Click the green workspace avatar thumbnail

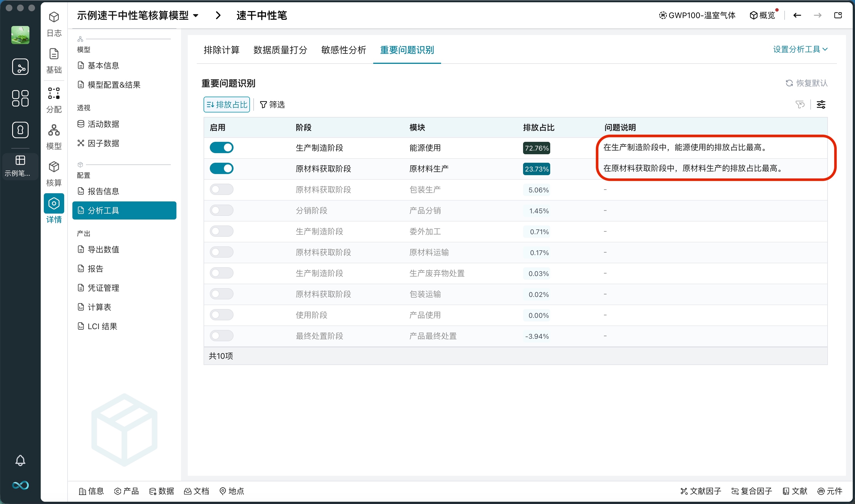pyautogui.click(x=20, y=35)
